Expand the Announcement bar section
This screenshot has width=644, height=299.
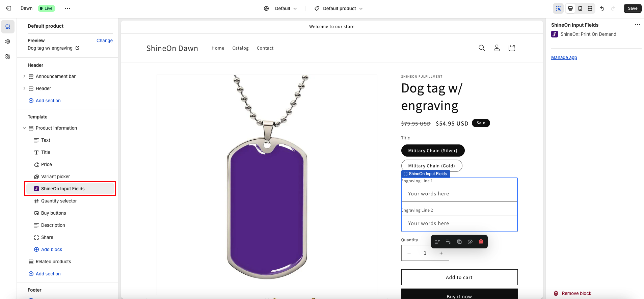[24, 76]
